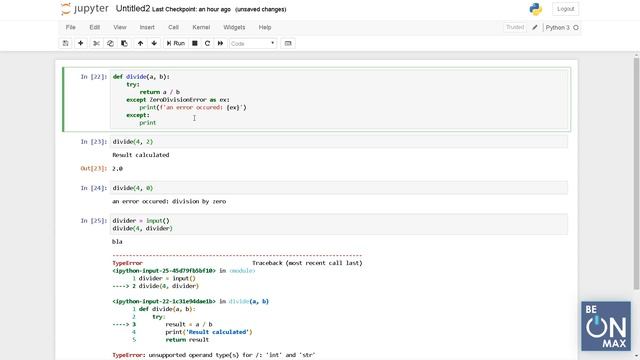The image size is (640, 360).
Task: Cut selected cells with scissors icon
Action: (96, 43)
